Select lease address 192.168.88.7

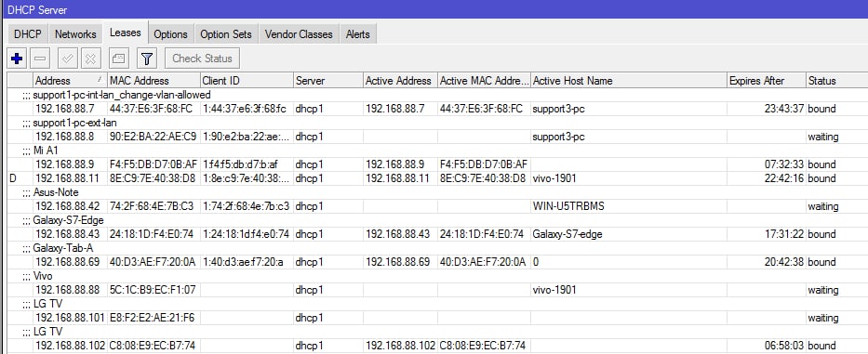[65, 109]
